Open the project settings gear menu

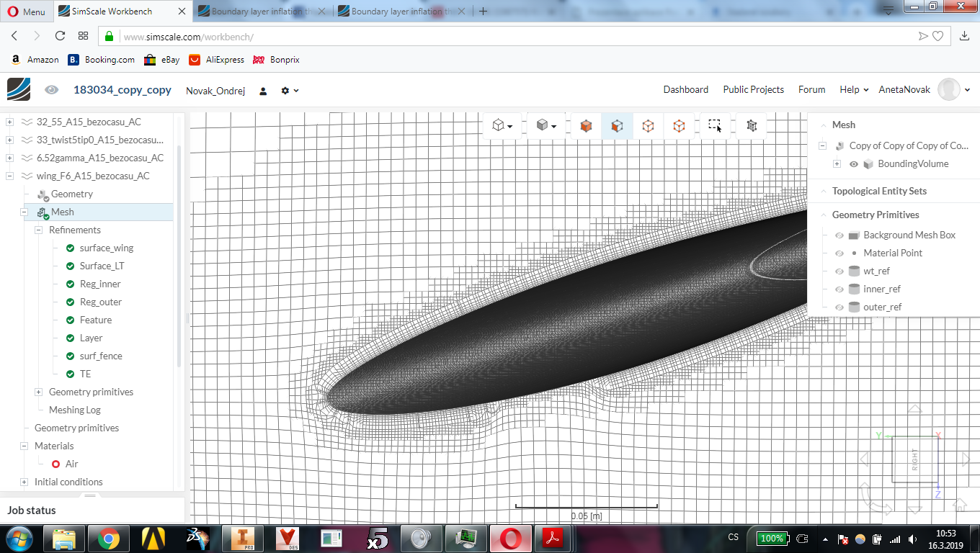pyautogui.click(x=290, y=91)
